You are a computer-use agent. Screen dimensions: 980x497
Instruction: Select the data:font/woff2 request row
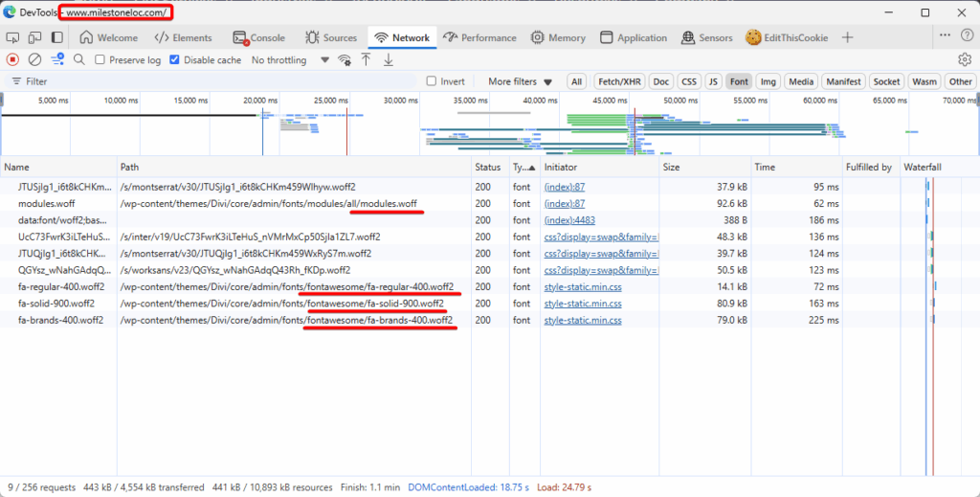(x=489, y=220)
